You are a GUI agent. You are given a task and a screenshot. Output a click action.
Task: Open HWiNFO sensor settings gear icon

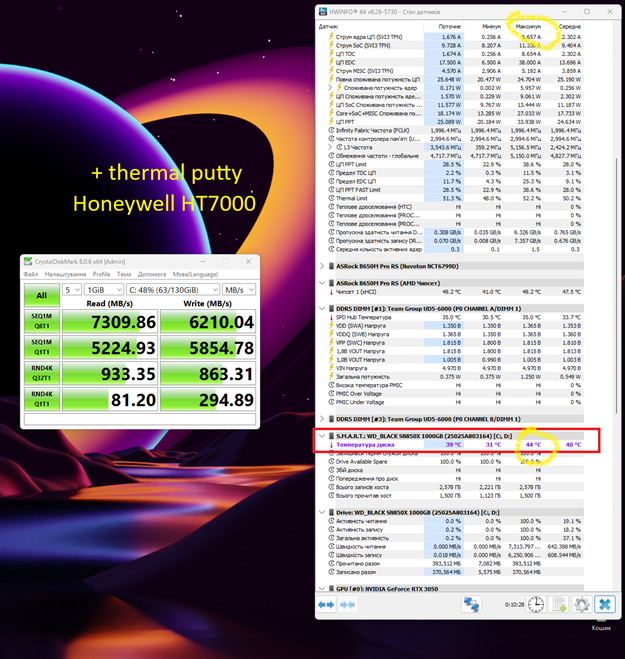[582, 605]
